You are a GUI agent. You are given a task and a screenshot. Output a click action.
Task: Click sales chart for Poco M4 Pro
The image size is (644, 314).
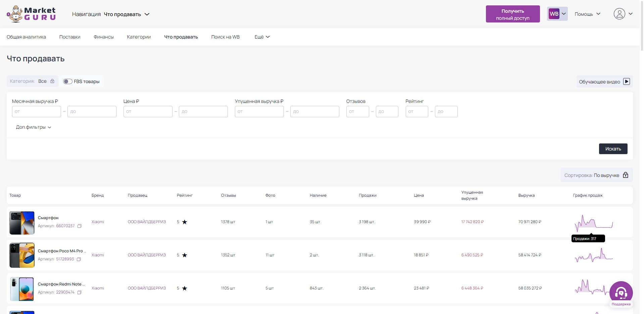(x=594, y=255)
